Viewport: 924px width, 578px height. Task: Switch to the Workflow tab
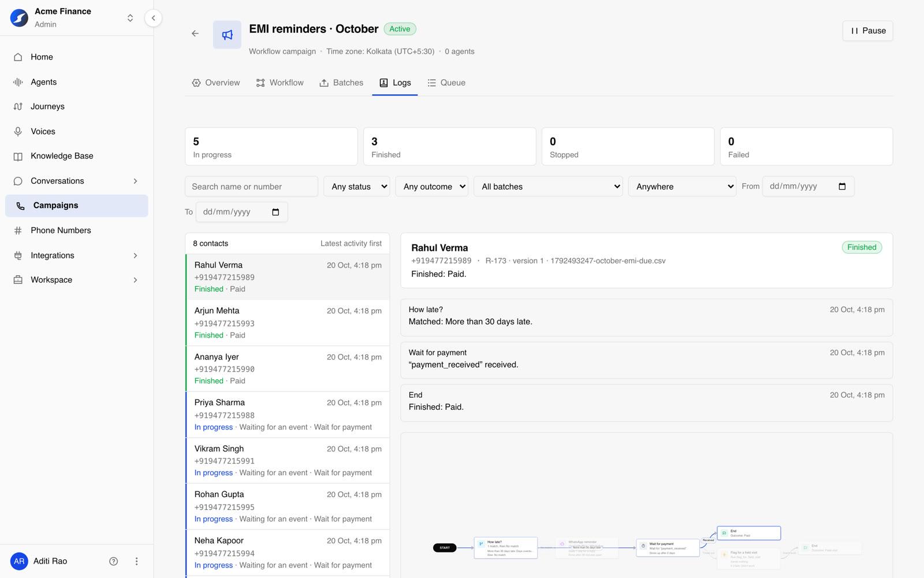click(x=280, y=83)
